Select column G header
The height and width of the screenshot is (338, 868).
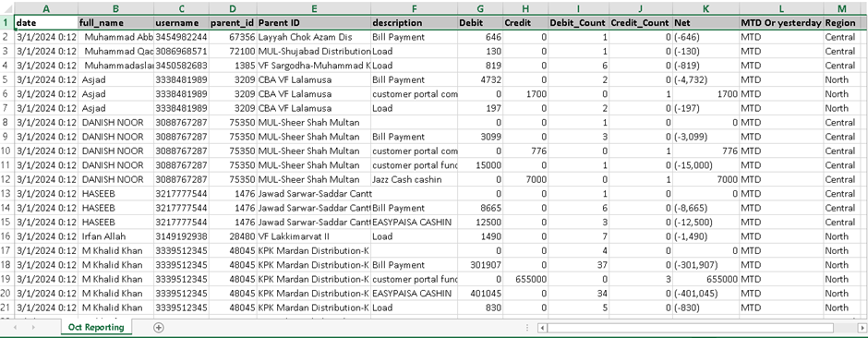tap(480, 8)
